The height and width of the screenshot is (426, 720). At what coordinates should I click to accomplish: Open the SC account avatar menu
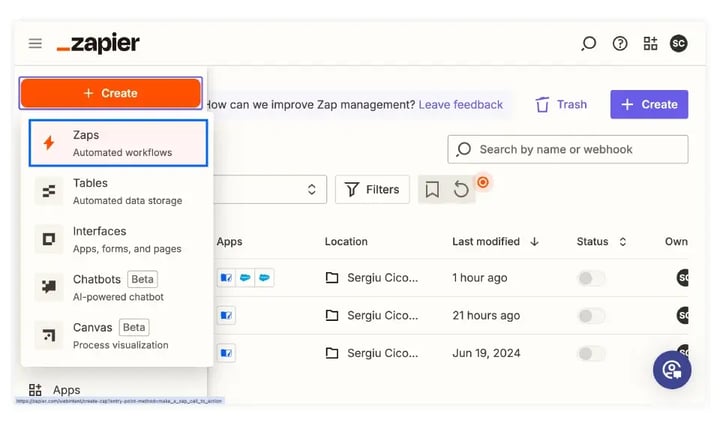(x=679, y=44)
